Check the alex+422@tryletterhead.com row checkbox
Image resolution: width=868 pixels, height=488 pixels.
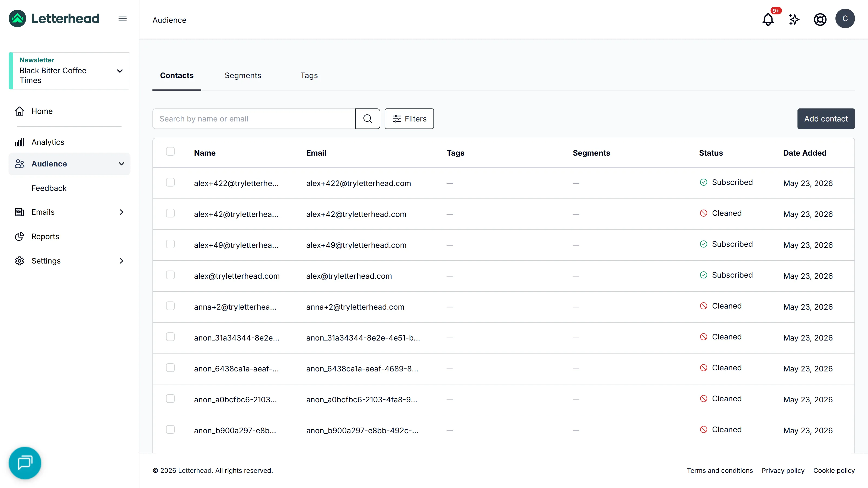coord(170,182)
